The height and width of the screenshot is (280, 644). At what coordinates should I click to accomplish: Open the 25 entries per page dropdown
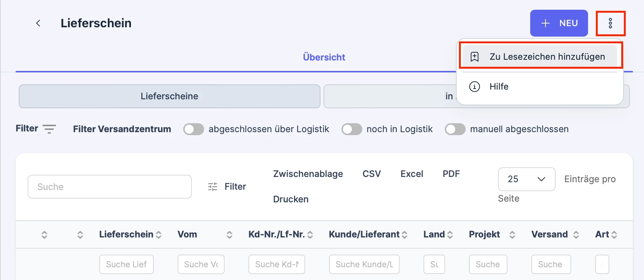pyautogui.click(x=526, y=179)
